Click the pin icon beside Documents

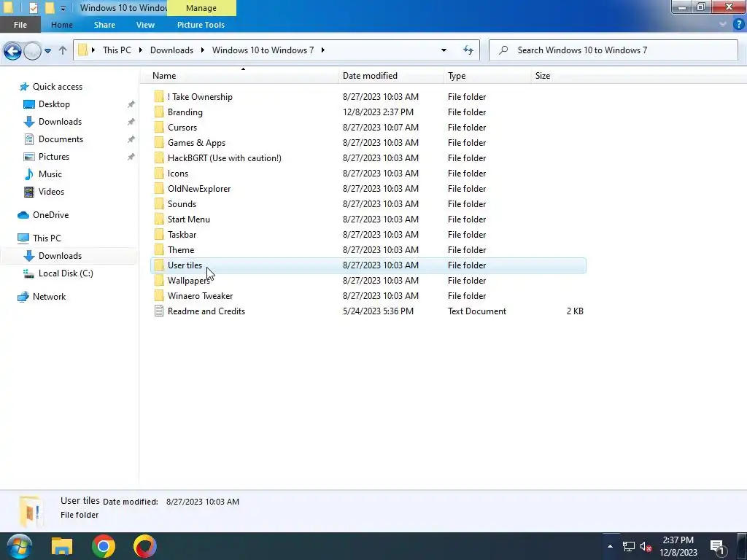[x=131, y=139]
